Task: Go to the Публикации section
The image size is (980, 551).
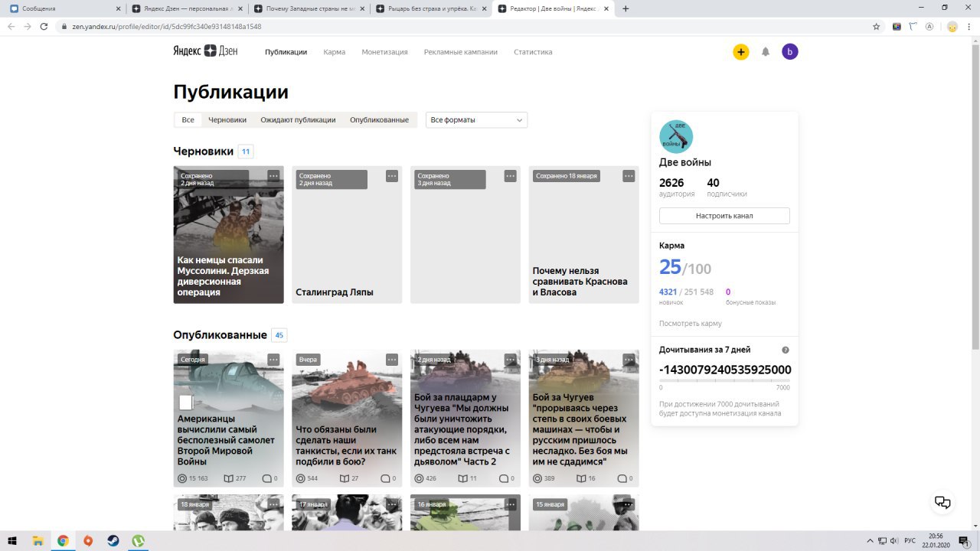Action: [286, 52]
